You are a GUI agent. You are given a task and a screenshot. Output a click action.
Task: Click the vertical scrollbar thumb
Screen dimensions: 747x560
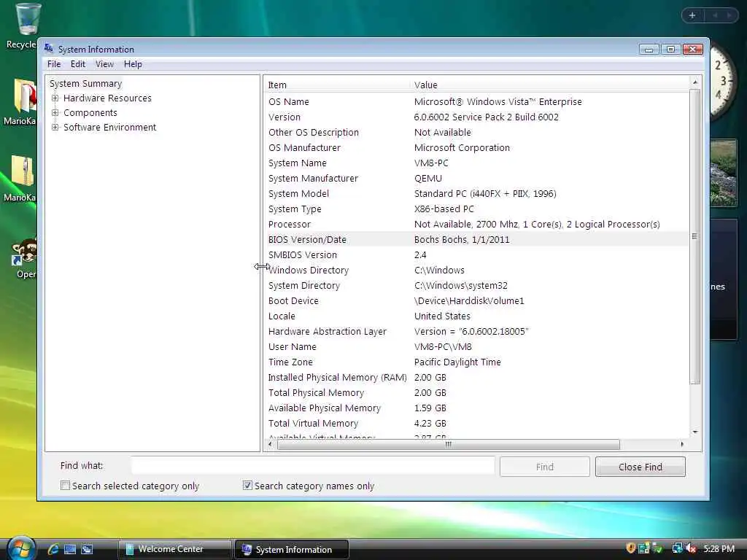point(695,236)
